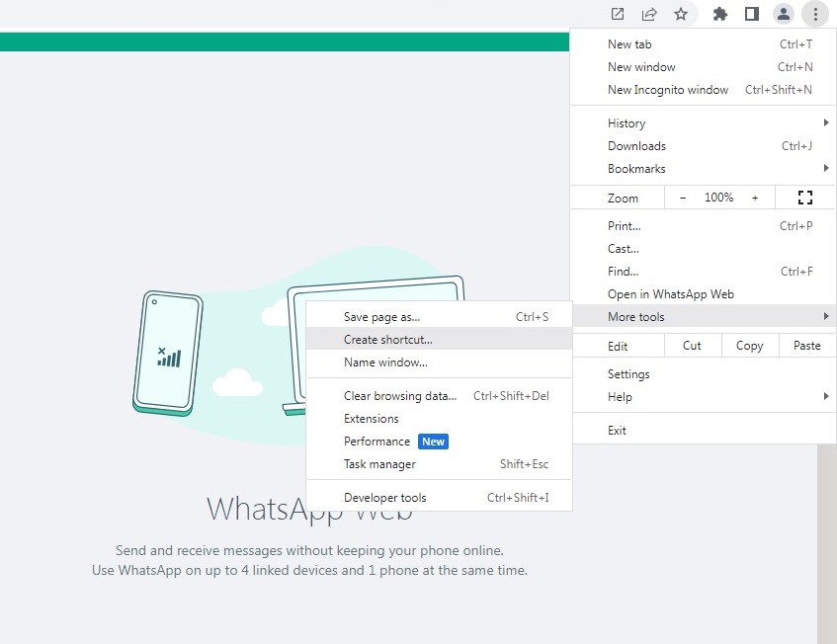
Task: Choose Cast... from menu
Action: coord(704,249)
